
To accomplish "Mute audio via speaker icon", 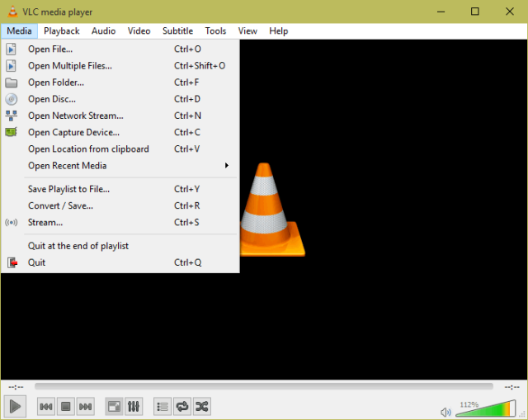I will point(445,412).
